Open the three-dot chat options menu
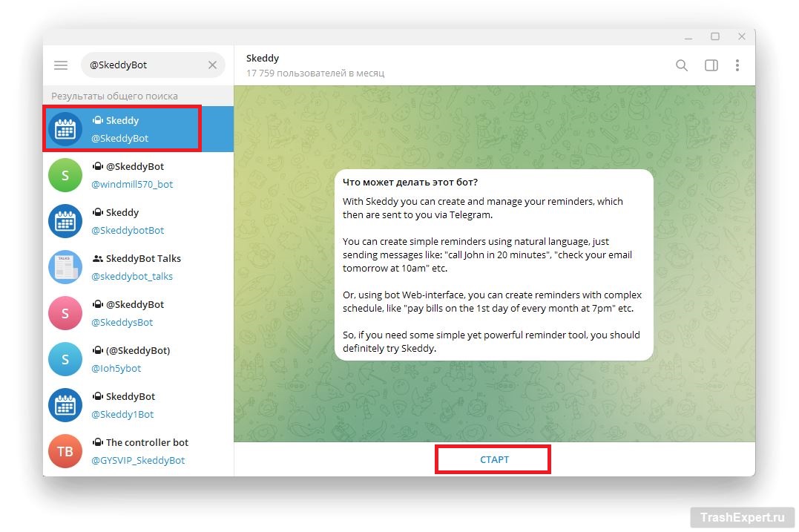 737,65
